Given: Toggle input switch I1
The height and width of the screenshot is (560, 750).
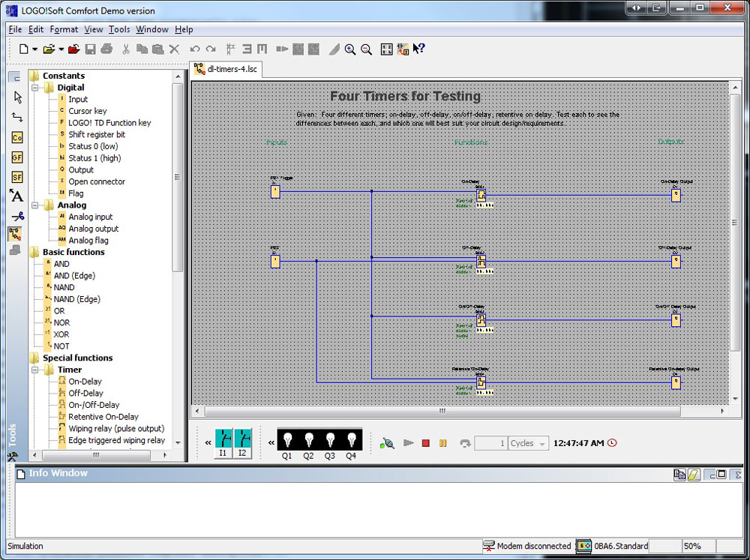Looking at the screenshot, I should click(223, 439).
